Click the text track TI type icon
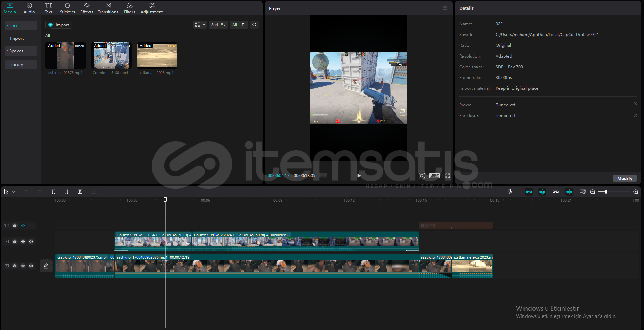Viewport: 644px width, 330px height. pos(7,226)
